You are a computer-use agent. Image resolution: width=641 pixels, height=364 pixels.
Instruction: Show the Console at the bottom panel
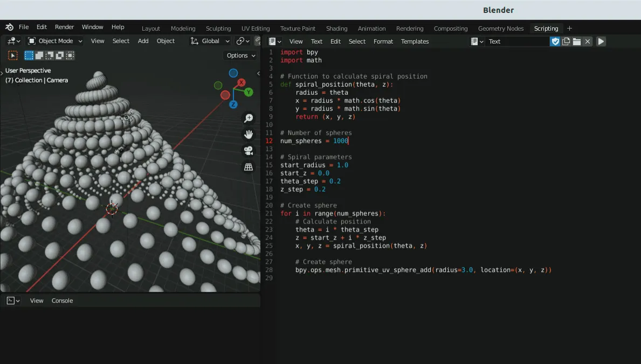point(62,300)
